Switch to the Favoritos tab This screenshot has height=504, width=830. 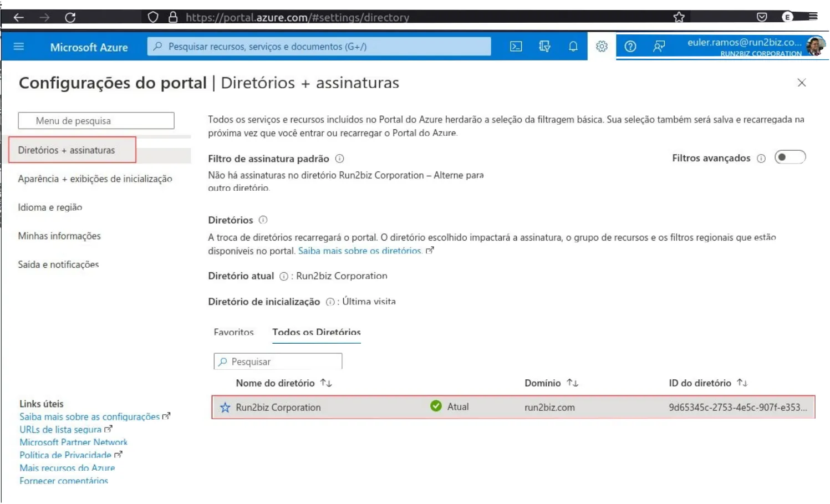[x=233, y=332]
